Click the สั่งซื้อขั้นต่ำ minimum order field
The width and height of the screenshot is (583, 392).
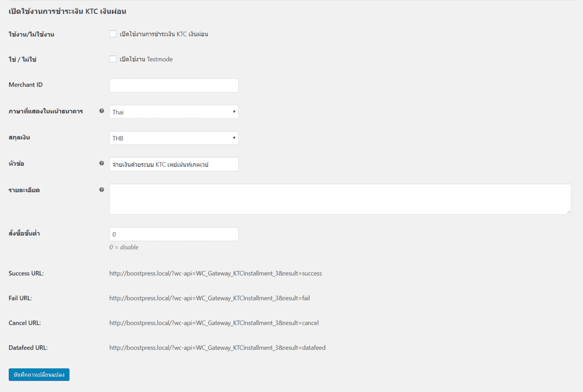pos(174,234)
